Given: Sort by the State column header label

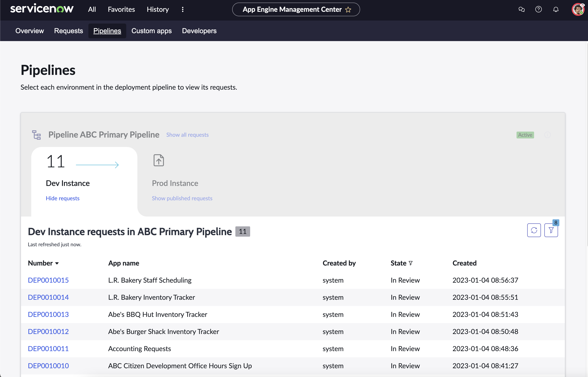Looking at the screenshot, I should (x=398, y=263).
